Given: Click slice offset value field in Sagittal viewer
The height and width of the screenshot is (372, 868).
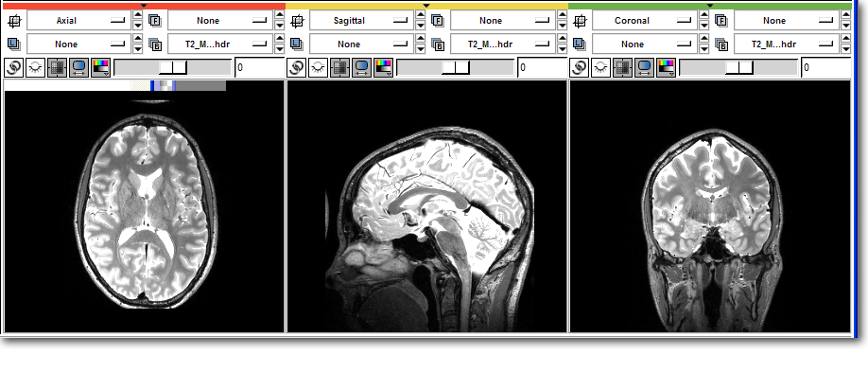Looking at the screenshot, I should click(542, 67).
